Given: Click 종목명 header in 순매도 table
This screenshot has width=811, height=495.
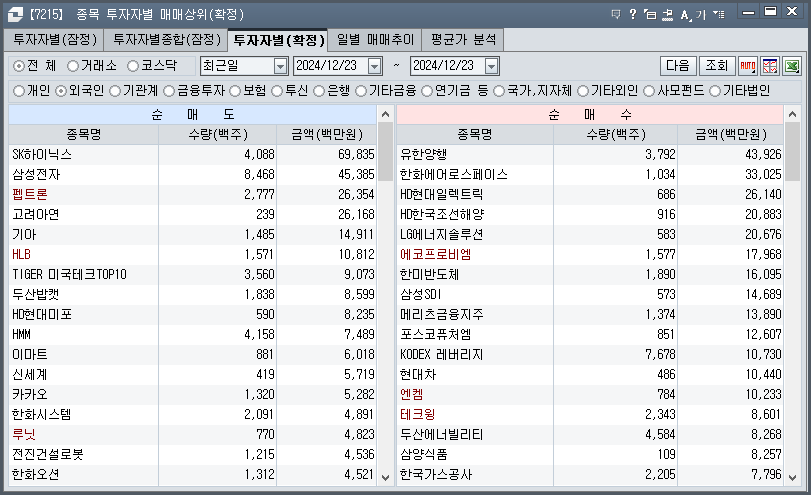Looking at the screenshot, I should [x=83, y=134].
